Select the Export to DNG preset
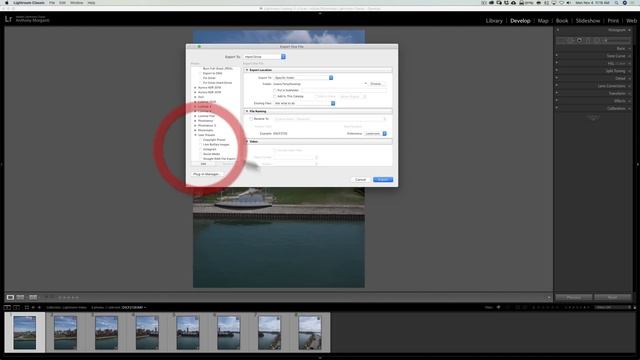640x360 pixels. [212, 73]
